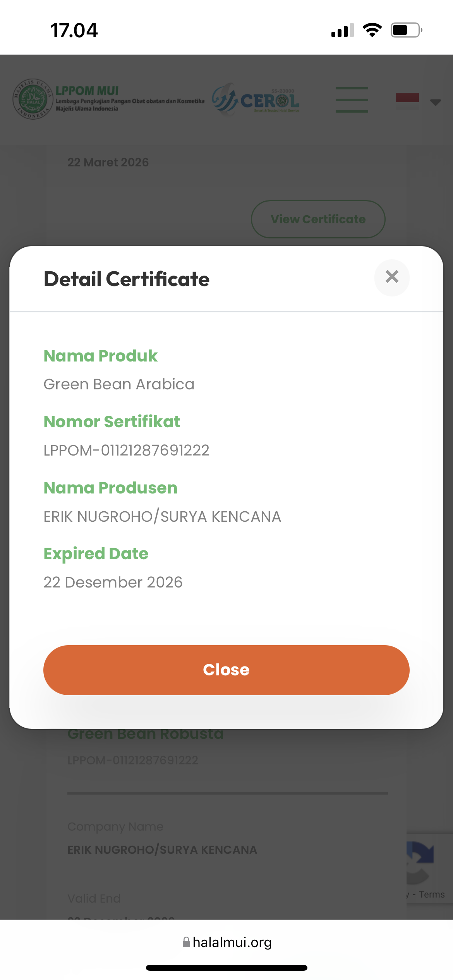
Task: Click the CEROL logo in the header
Action: (256, 100)
